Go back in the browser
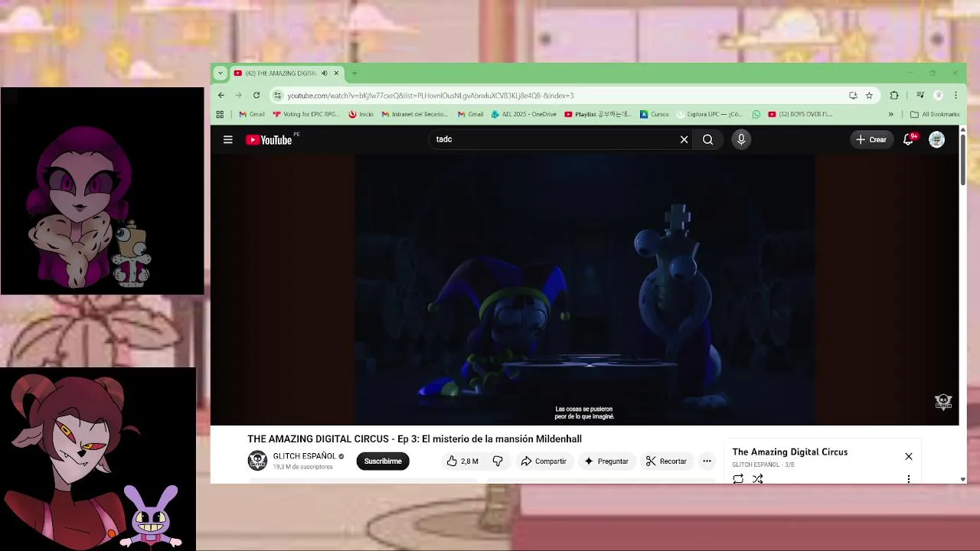Screen dimensions: 980x551 pos(221,95)
